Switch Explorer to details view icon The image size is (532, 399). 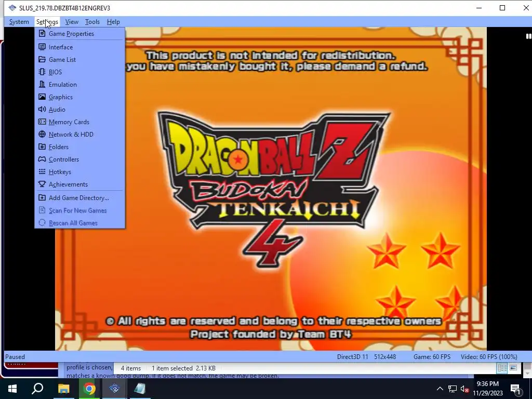502,368
